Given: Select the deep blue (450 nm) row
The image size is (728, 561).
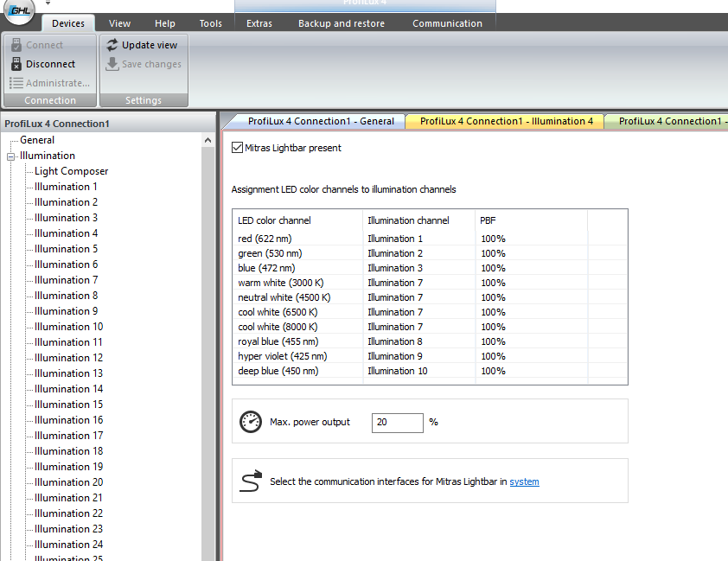Looking at the screenshot, I should pos(430,371).
